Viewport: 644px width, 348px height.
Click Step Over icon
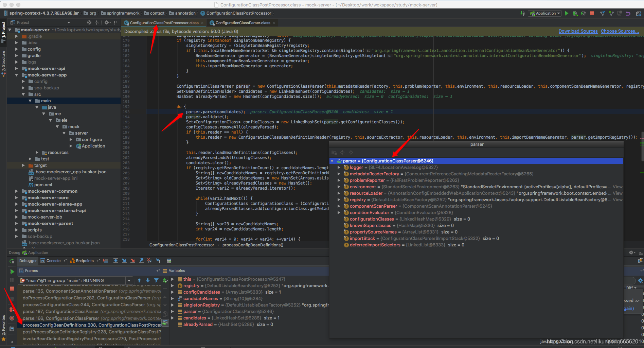116,261
